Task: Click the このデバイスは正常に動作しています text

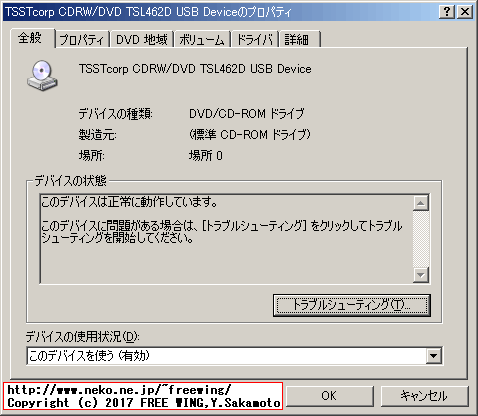Action: pyautogui.click(x=129, y=202)
